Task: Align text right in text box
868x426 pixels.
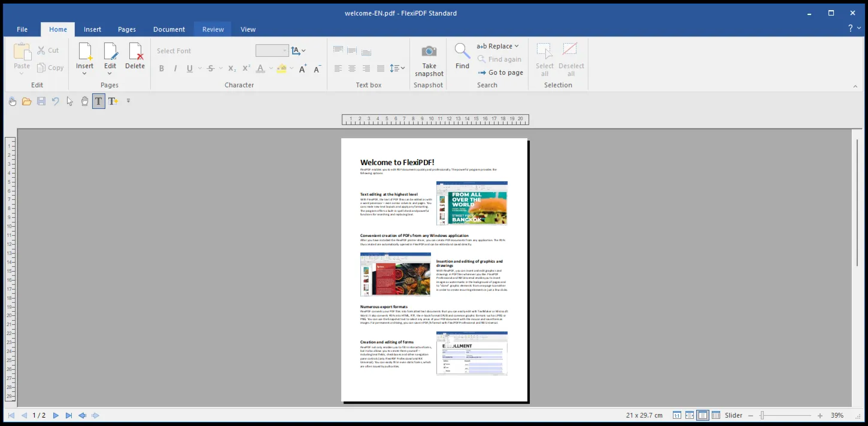Action: click(x=366, y=69)
